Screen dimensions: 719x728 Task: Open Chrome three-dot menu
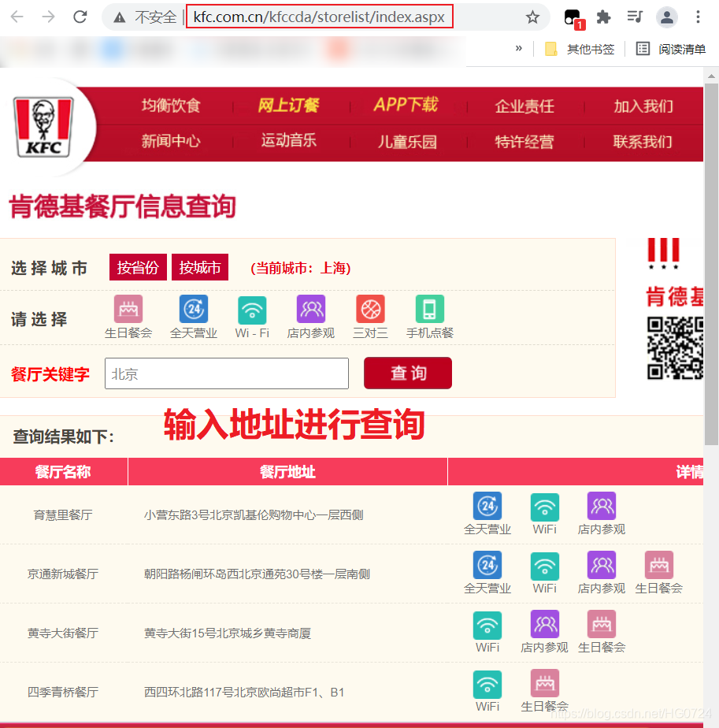click(x=698, y=17)
